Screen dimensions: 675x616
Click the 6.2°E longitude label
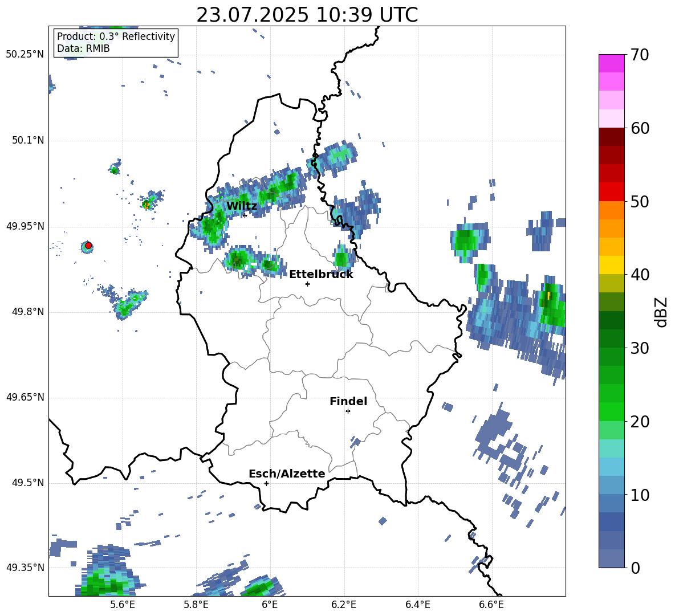tap(344, 605)
